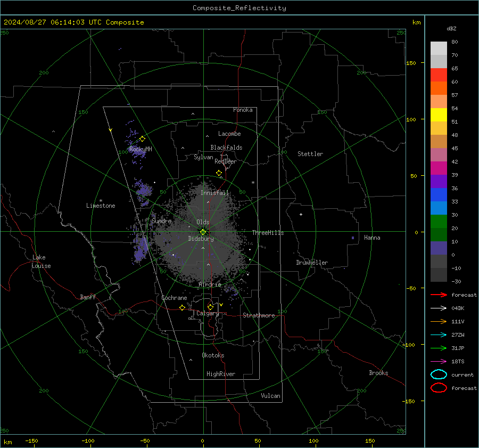Select the Okotoks label
Image resolution: width=479 pixels, height=448 pixels.
point(213,355)
